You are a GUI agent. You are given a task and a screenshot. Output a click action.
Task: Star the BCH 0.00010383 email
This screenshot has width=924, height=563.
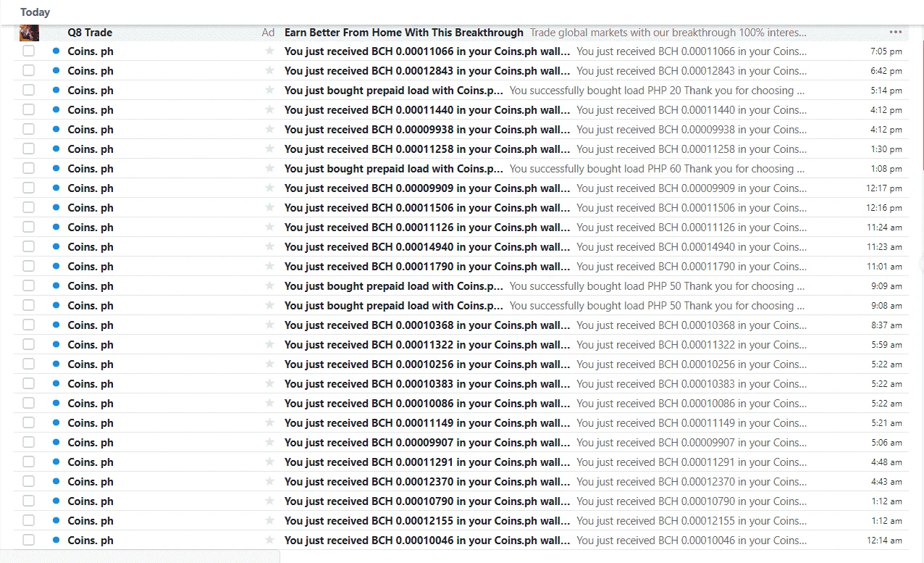coord(269,384)
